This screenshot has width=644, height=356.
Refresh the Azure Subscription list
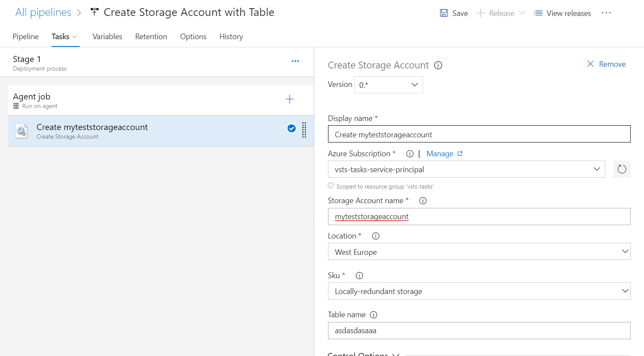point(622,169)
